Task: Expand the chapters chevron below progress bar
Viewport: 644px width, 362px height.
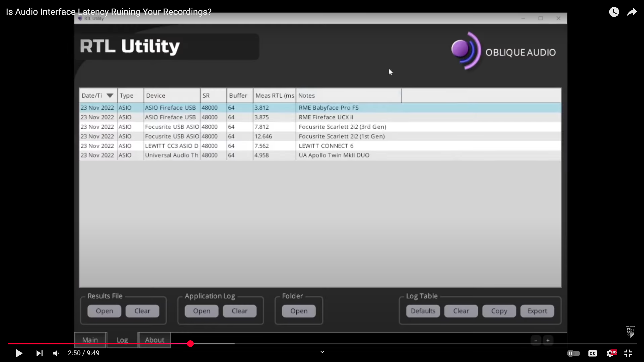Action: click(322, 352)
